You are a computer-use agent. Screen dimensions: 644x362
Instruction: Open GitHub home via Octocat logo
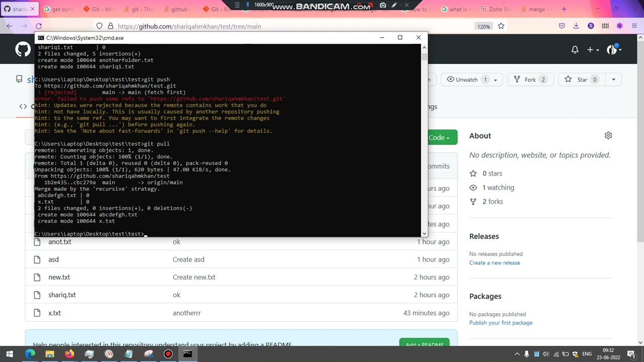pos(23,49)
